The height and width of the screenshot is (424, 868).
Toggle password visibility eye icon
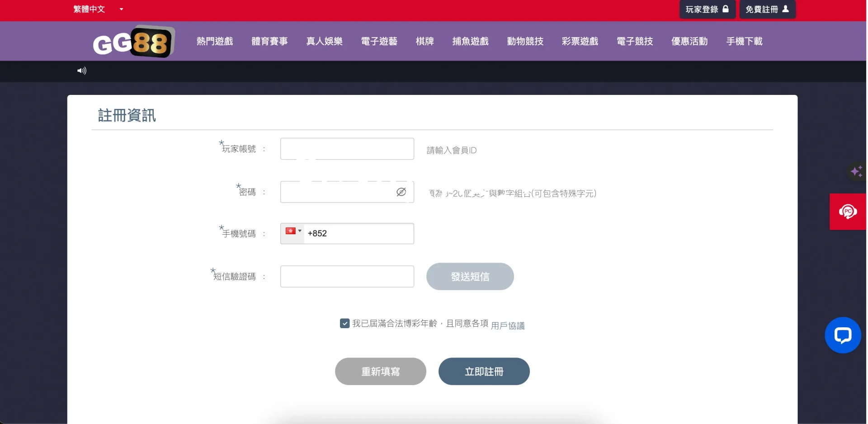tap(401, 192)
